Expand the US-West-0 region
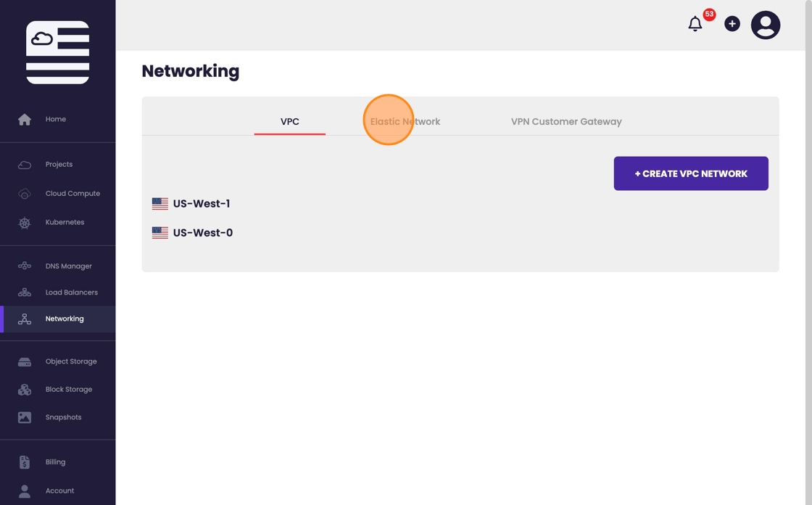The image size is (812, 505). (x=202, y=233)
